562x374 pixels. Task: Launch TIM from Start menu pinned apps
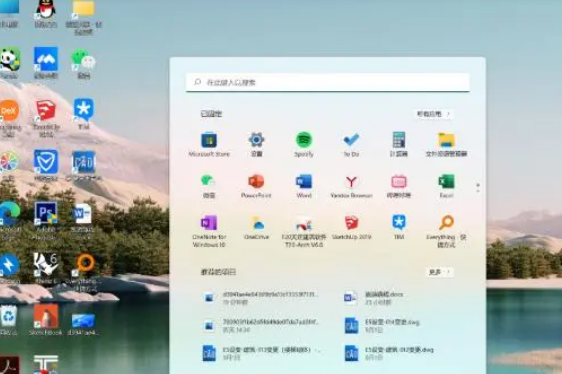(x=399, y=227)
